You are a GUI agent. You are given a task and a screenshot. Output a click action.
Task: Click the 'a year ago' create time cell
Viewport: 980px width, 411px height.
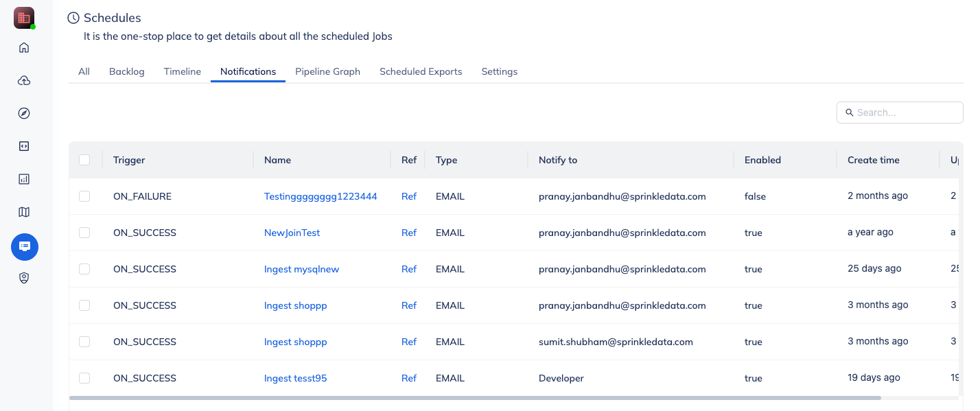click(x=870, y=232)
